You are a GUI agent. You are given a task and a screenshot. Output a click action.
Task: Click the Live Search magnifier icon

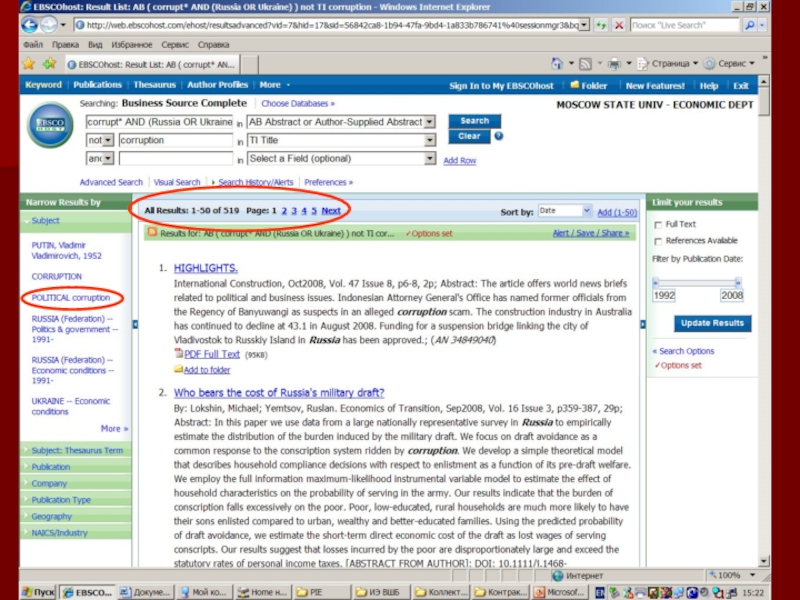749,25
